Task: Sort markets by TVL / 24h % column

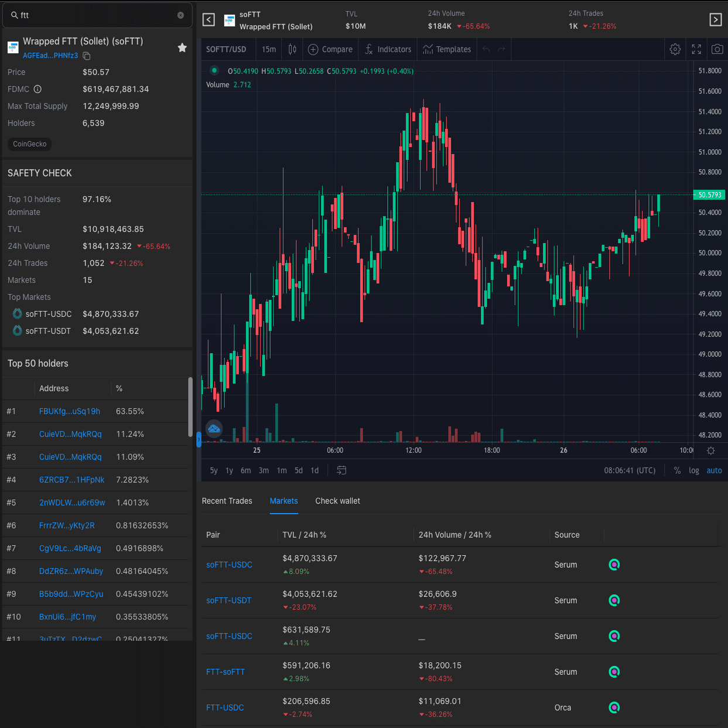Action: point(305,535)
